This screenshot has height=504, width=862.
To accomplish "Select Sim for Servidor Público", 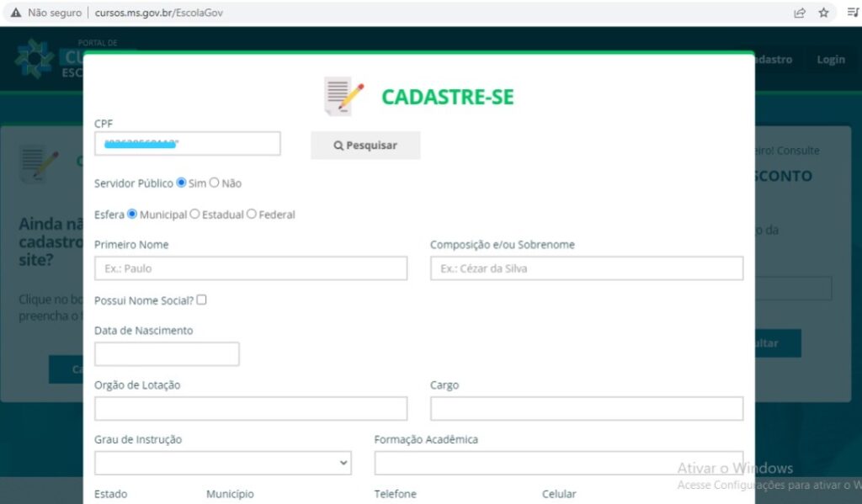I will [x=181, y=183].
